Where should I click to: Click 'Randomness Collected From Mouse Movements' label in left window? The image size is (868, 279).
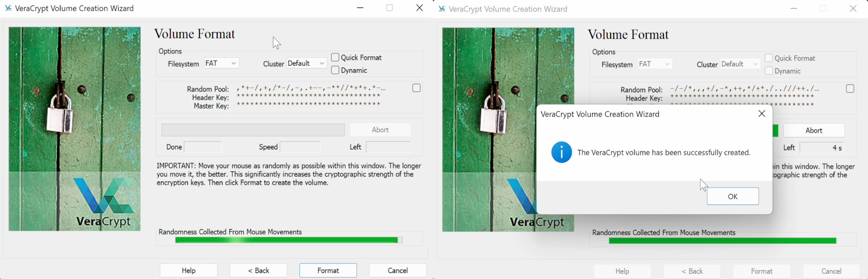[x=230, y=232]
